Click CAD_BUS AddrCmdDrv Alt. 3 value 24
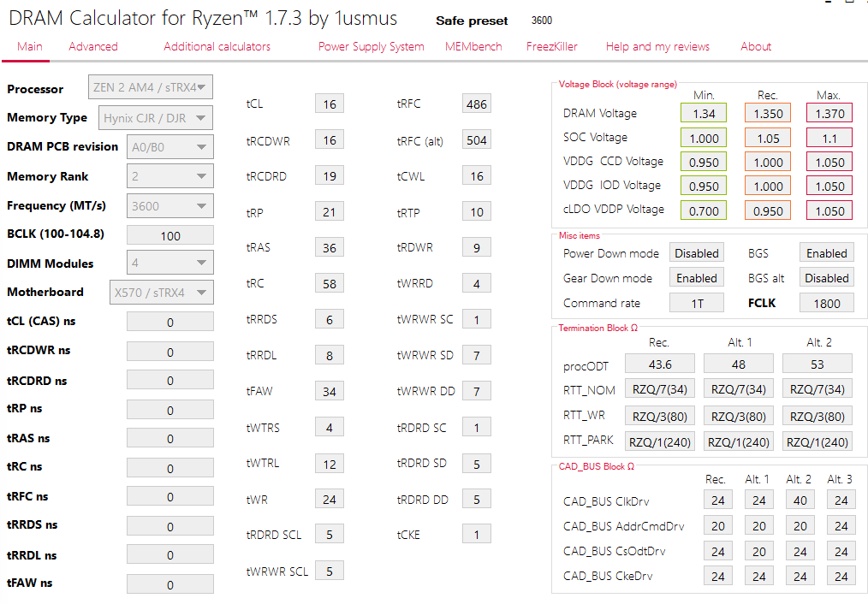This screenshot has width=868, height=604. click(841, 525)
